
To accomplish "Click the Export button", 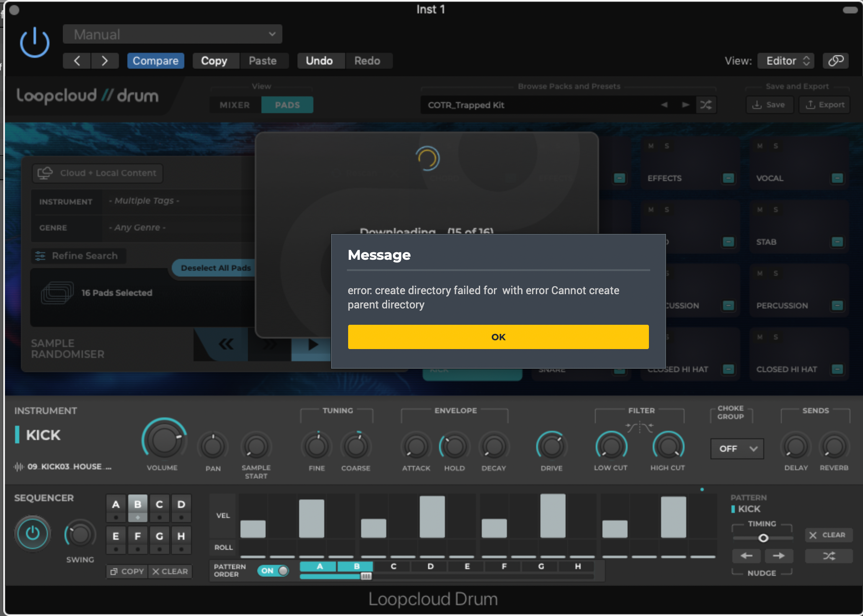I will pyautogui.click(x=824, y=105).
